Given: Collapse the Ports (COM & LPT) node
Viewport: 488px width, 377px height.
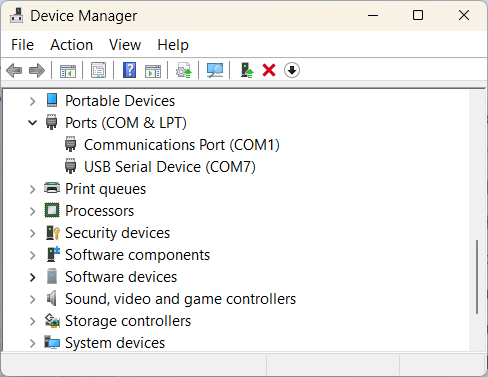Looking at the screenshot, I should click(x=32, y=123).
